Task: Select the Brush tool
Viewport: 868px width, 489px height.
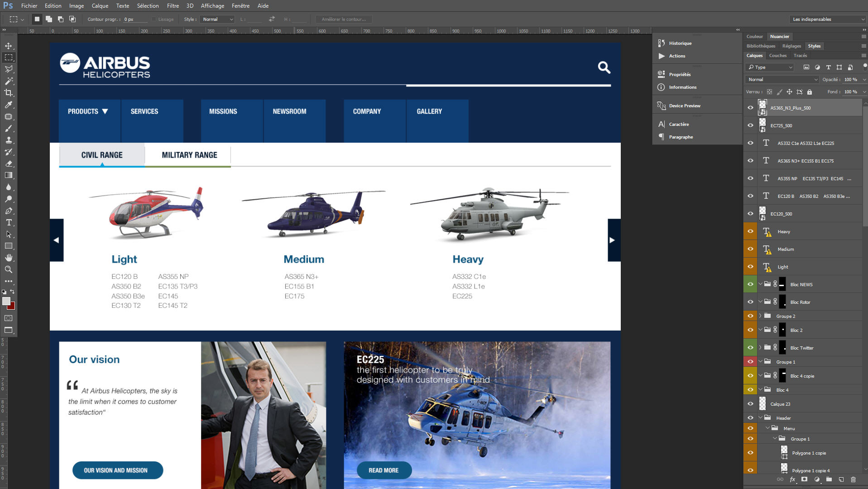Action: tap(9, 128)
